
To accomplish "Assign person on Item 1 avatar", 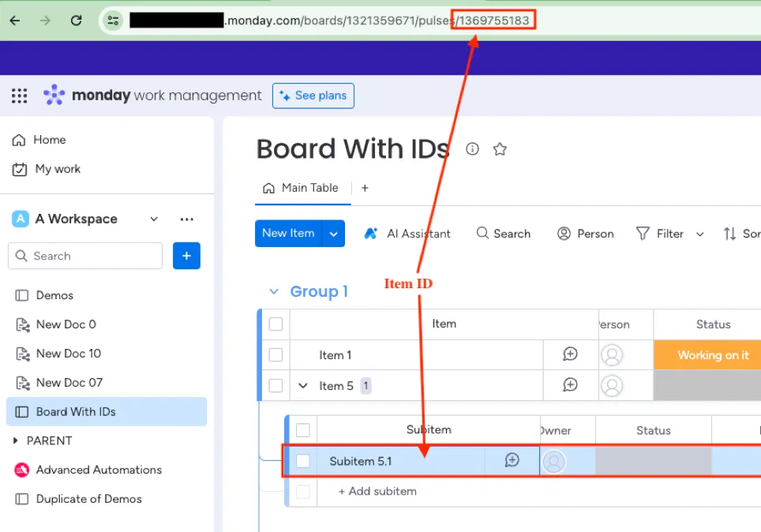I will [612, 355].
